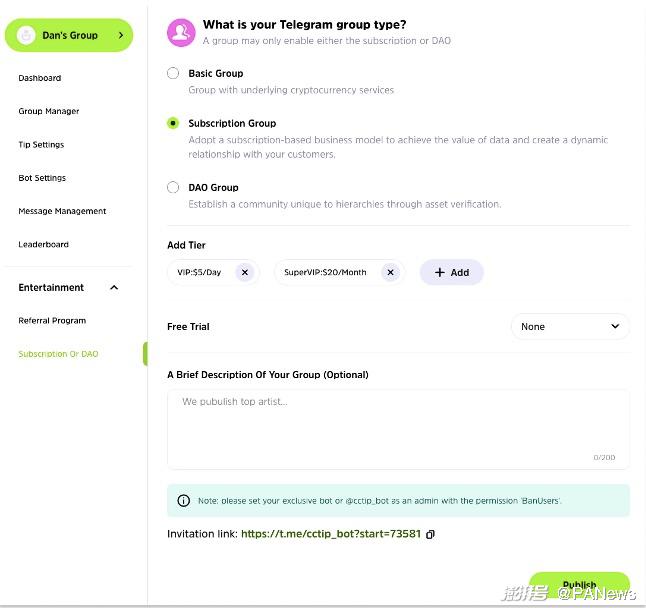
Task: Click the Telegram group type avatar icon
Action: point(181,33)
